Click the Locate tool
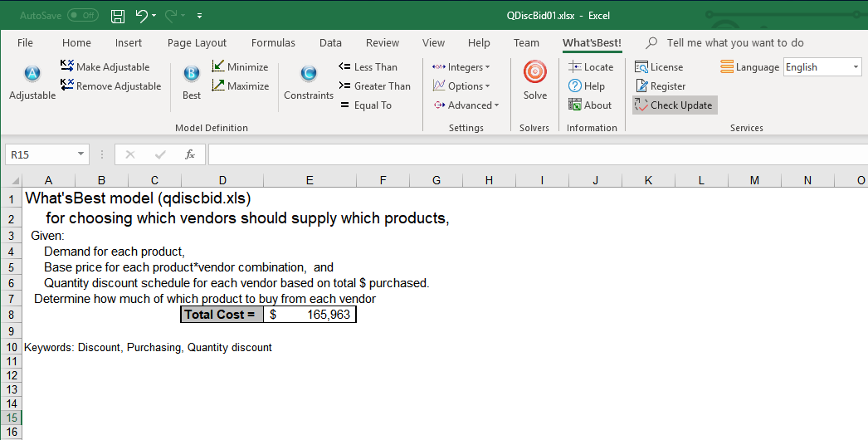Viewport: 868px width, 440px height. (591, 67)
